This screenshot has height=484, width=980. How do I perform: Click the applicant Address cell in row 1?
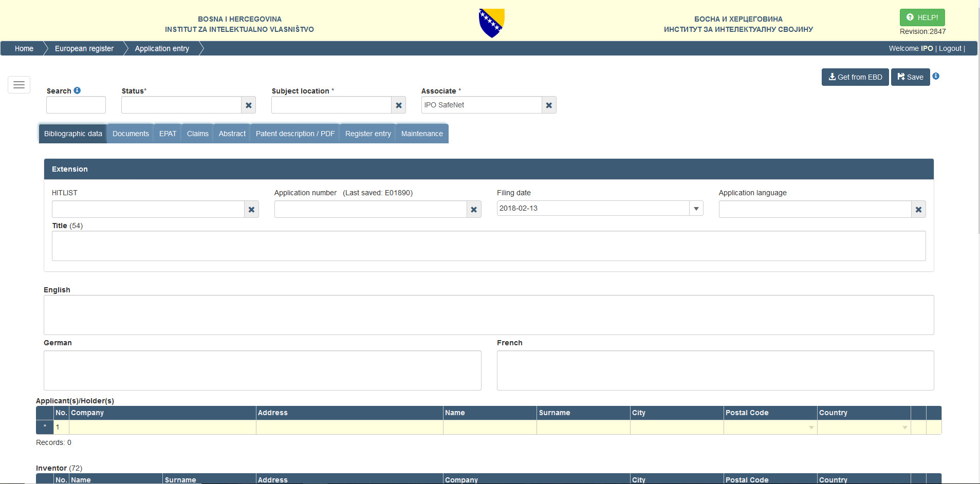click(349, 427)
